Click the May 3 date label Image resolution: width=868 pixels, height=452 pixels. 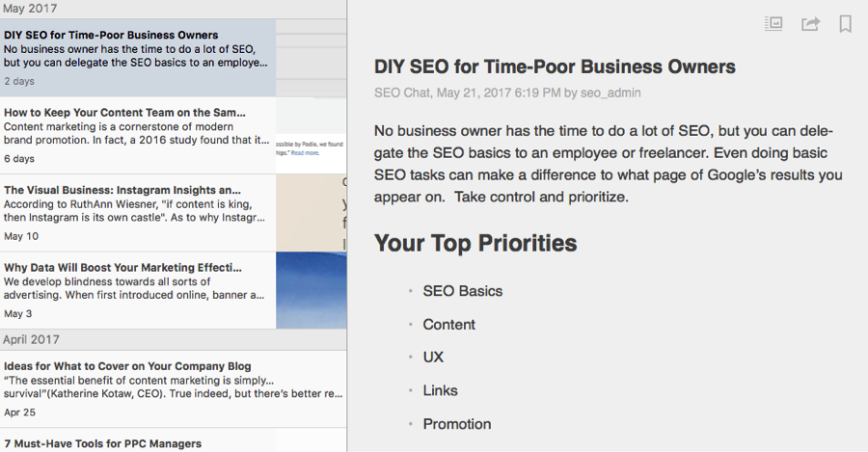17,313
